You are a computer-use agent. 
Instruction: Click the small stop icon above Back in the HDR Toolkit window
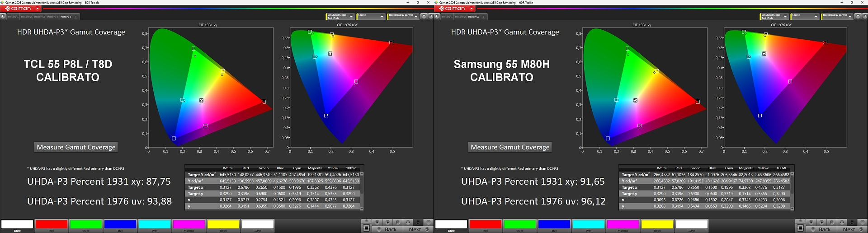pyautogui.click(x=811, y=222)
